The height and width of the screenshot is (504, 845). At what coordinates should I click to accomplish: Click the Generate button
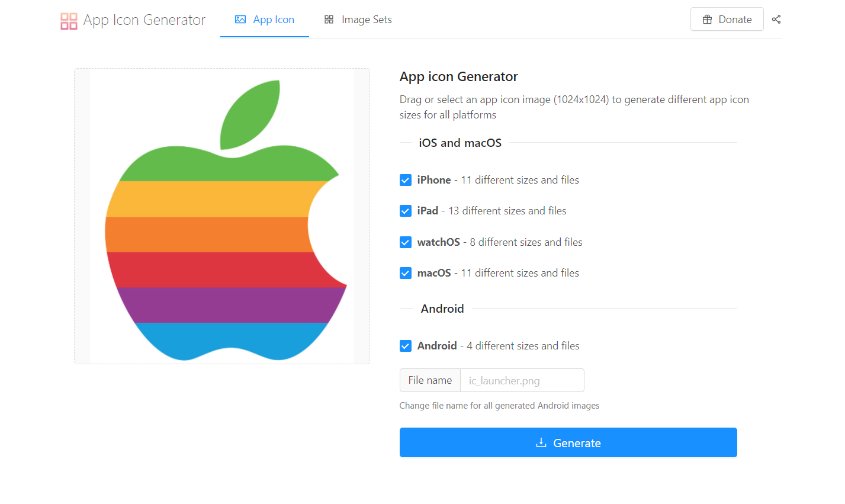click(568, 442)
